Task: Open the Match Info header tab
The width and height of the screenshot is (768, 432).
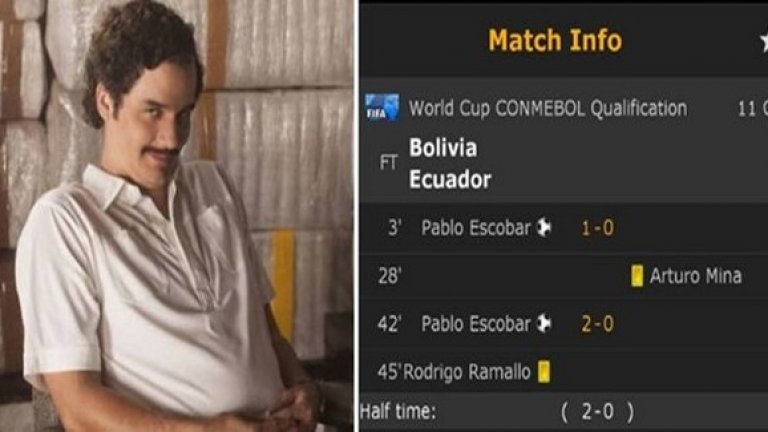Action: pos(555,40)
